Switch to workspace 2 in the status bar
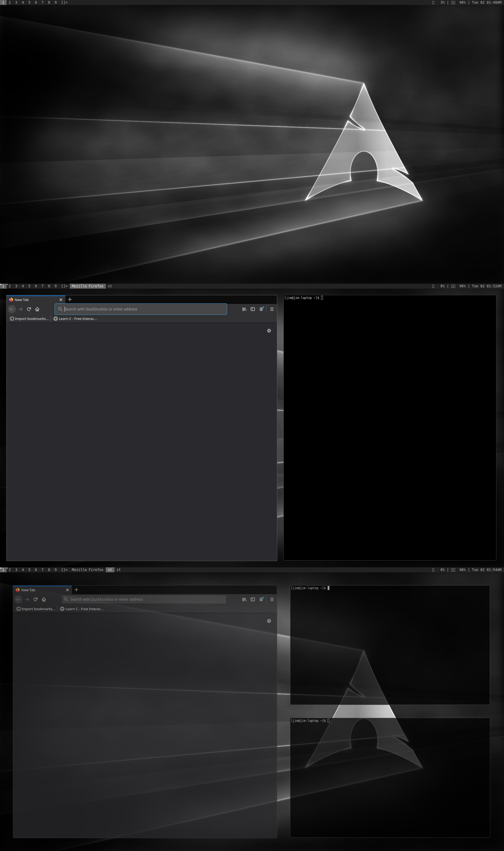Image resolution: width=504 pixels, height=851 pixels. [x=9, y=286]
